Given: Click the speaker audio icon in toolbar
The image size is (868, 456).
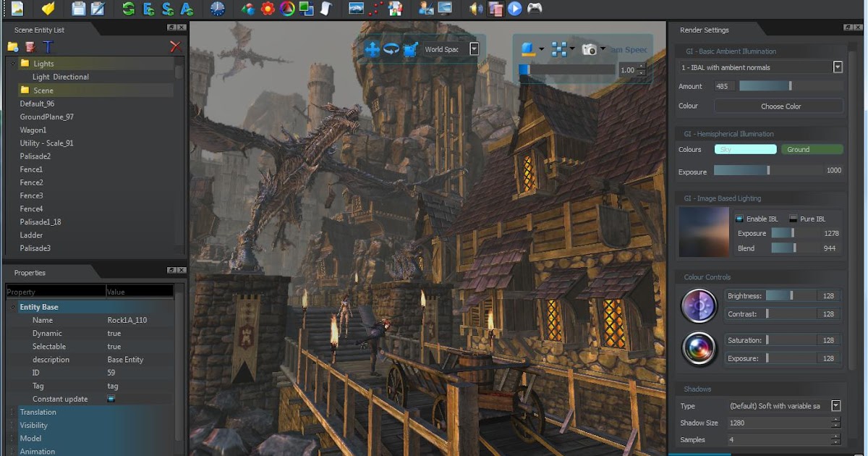Looking at the screenshot, I should 475,9.
